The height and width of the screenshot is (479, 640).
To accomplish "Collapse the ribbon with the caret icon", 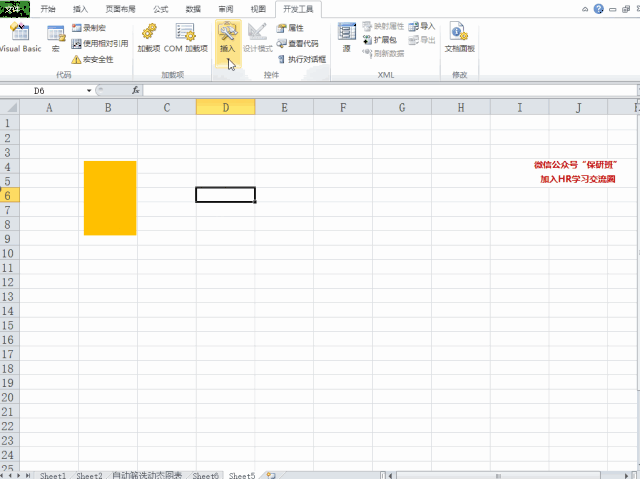I will [x=585, y=9].
